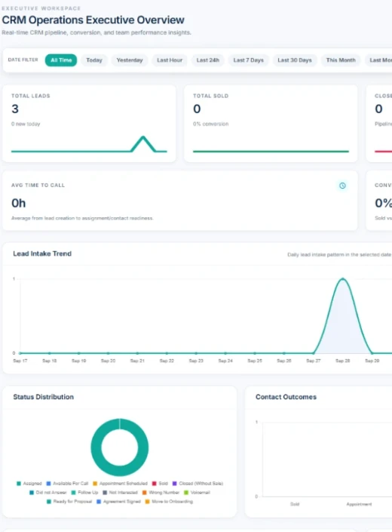392x532 pixels.
Task: Apply the Last 24h date filter
Action: pos(208,60)
